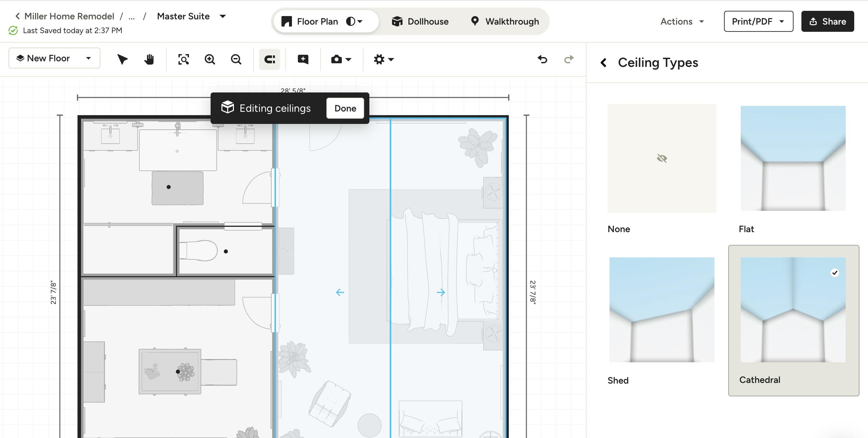Viewport: 868px width, 438px height.
Task: Click the 28' 5/8" width dimension
Action: click(x=293, y=91)
